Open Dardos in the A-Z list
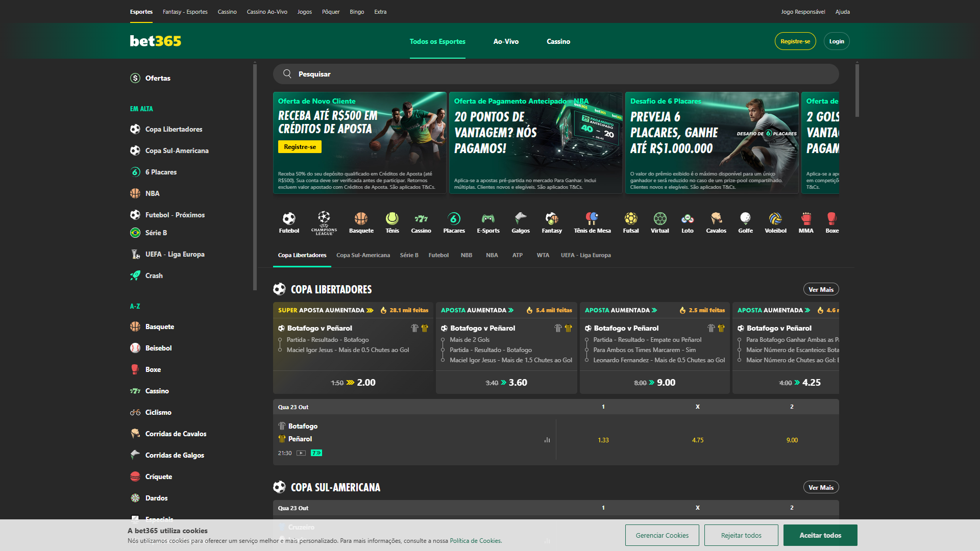 click(149, 498)
